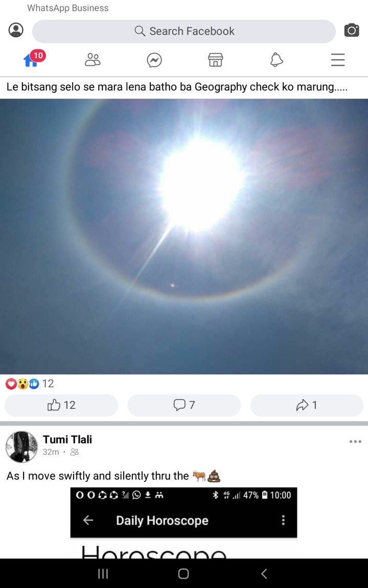Open comments on the halo post
Screen dimensions: 368x588
(x=184, y=405)
